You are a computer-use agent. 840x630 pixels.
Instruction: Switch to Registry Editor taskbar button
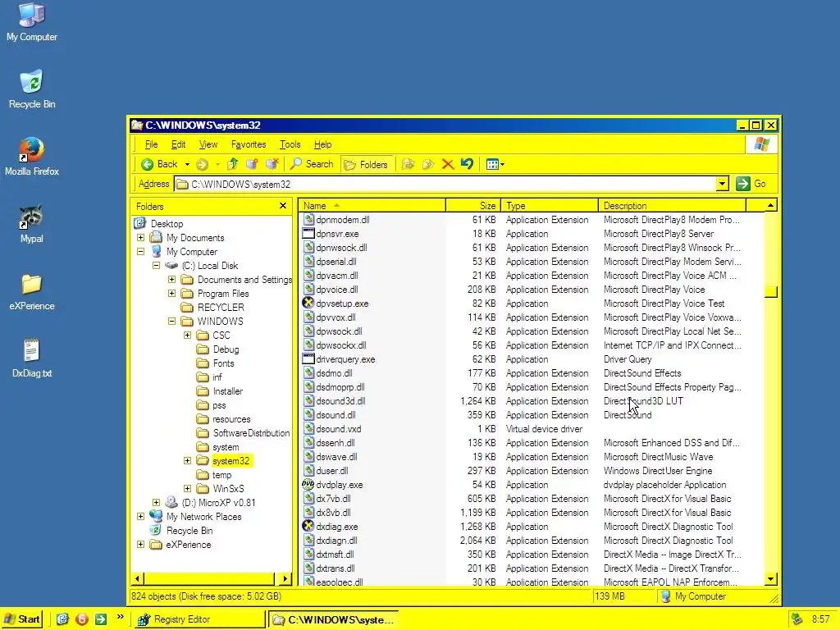click(x=199, y=619)
